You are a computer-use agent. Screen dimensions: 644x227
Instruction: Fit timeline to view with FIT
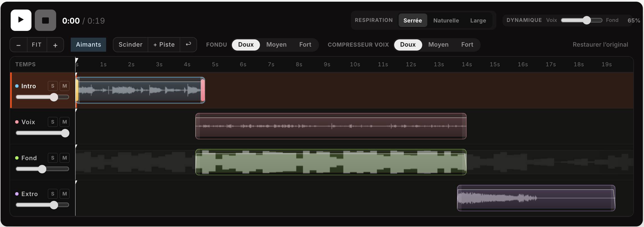[x=37, y=45]
